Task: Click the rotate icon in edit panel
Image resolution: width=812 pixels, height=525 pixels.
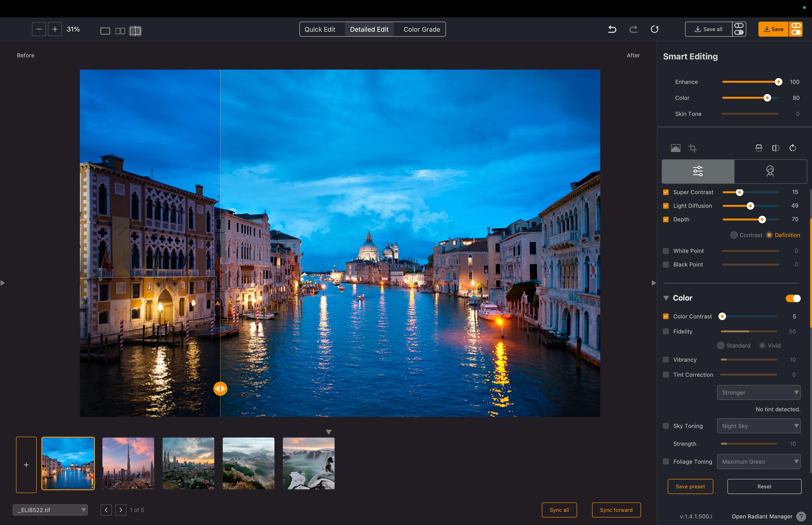Action: (792, 148)
